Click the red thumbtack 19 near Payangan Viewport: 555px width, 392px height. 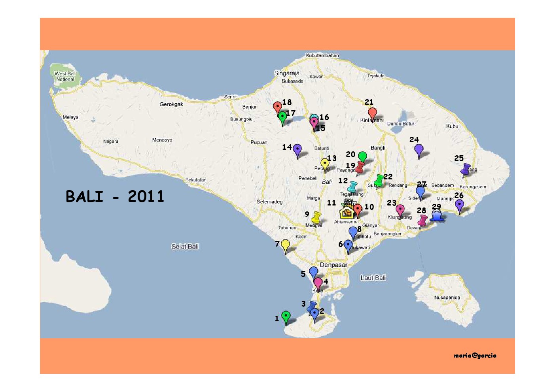[x=358, y=168]
